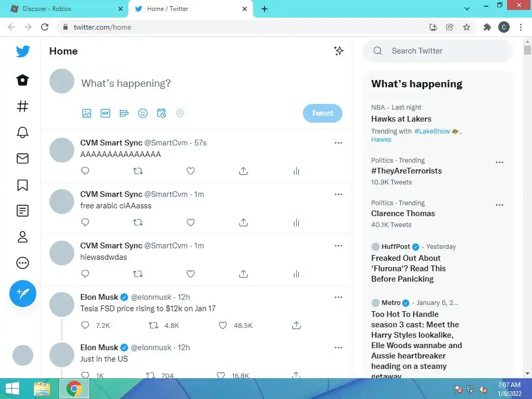Open Chrome three-dot menu
Image resolution: width=532 pixels, height=399 pixels.
click(x=521, y=27)
